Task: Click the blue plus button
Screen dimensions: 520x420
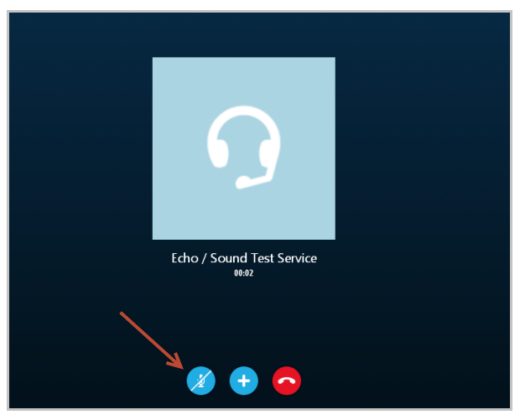Action: point(244,381)
